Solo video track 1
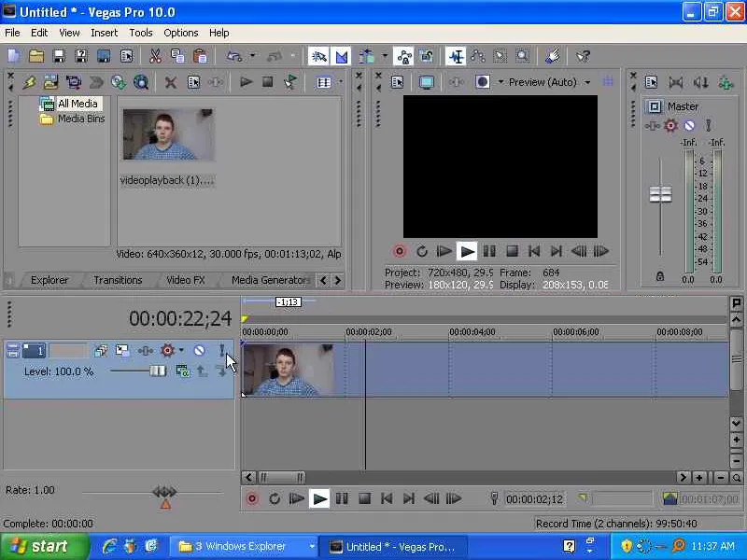747x560 pixels. 221,351
